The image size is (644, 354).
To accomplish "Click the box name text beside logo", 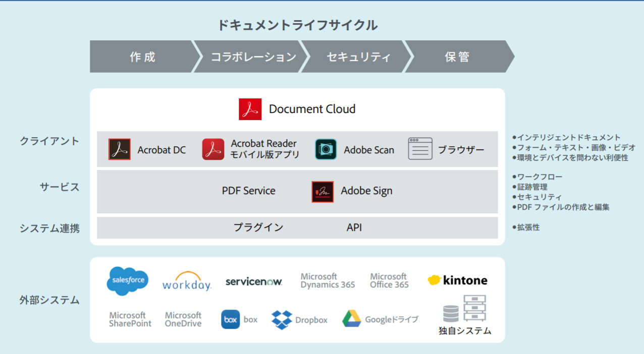I will (250, 319).
